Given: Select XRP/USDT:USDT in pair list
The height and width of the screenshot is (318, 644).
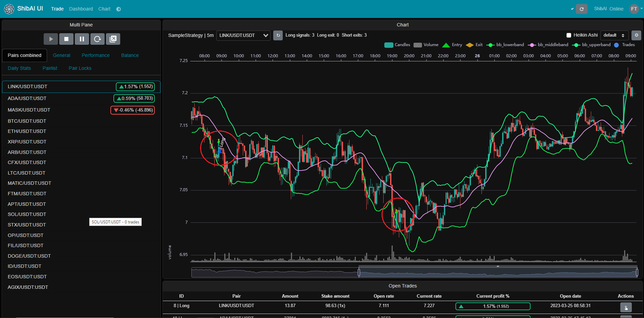Looking at the screenshot, I should tap(81, 142).
